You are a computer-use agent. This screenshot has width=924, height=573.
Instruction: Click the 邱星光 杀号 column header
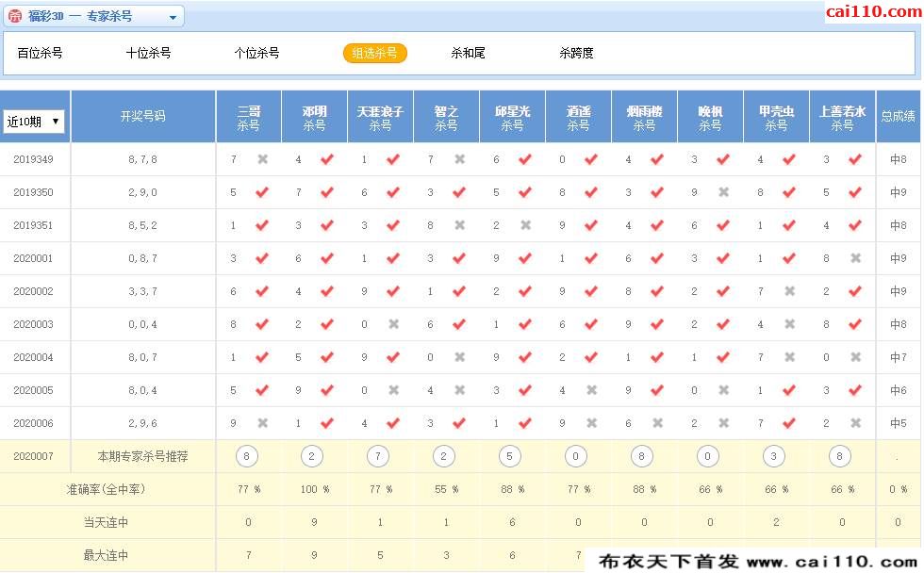pyautogui.click(x=513, y=117)
